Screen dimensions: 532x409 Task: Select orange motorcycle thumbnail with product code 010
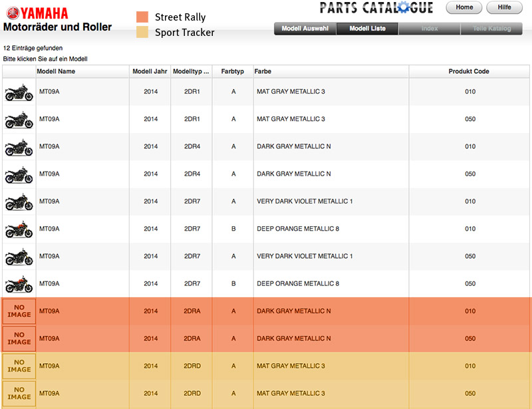19,229
